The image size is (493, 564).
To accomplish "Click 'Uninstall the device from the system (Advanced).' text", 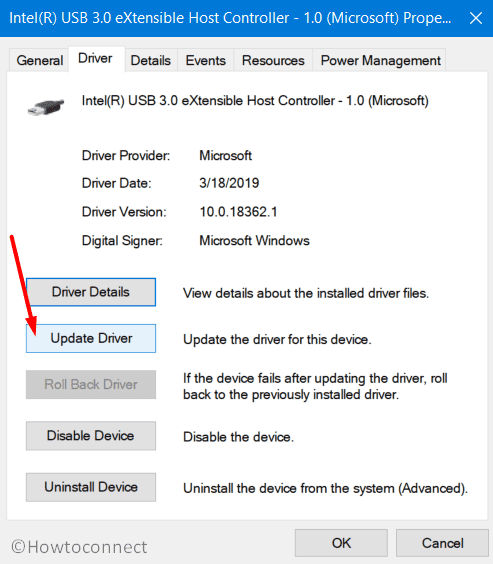I will [x=325, y=488].
